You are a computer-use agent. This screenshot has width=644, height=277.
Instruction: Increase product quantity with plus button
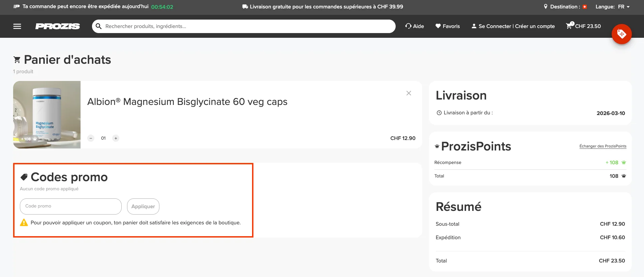click(116, 138)
